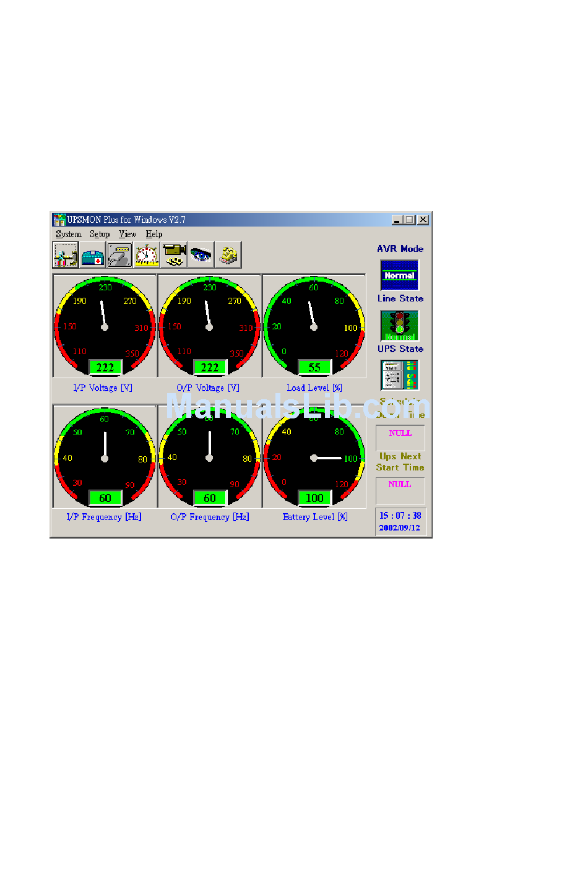Click the I/P Frequency gauge dial
This screenshot has width=588, height=879.
pos(105,456)
